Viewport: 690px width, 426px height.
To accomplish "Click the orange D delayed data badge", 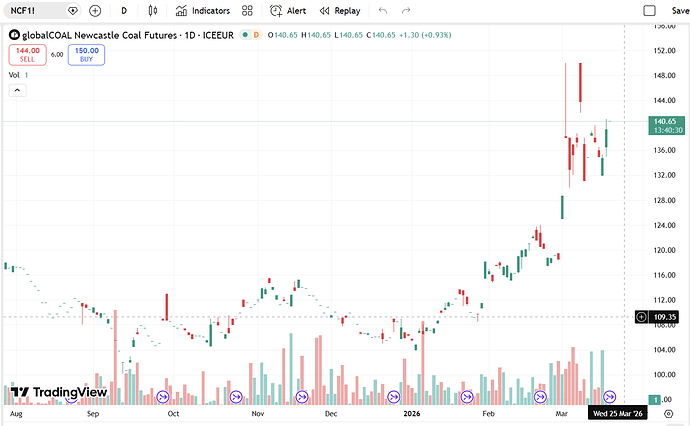I will coord(256,35).
